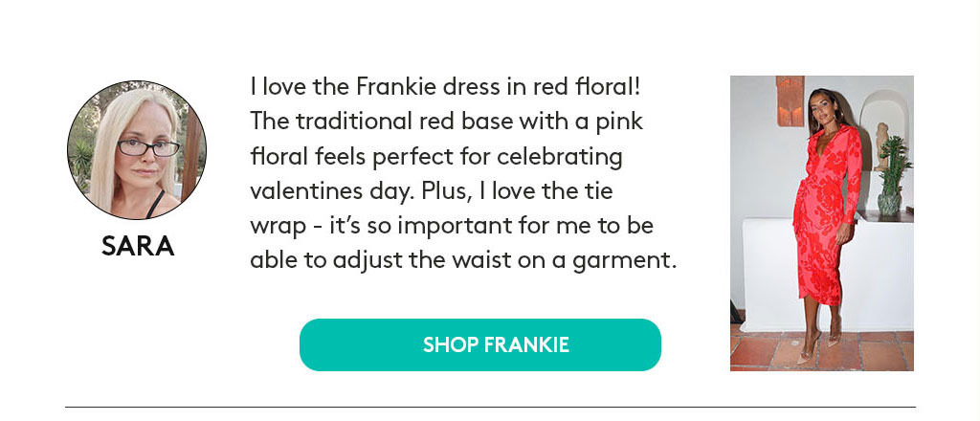Click the teal SHOP FRANKIE button
The width and height of the screenshot is (980, 421).
coord(480,344)
